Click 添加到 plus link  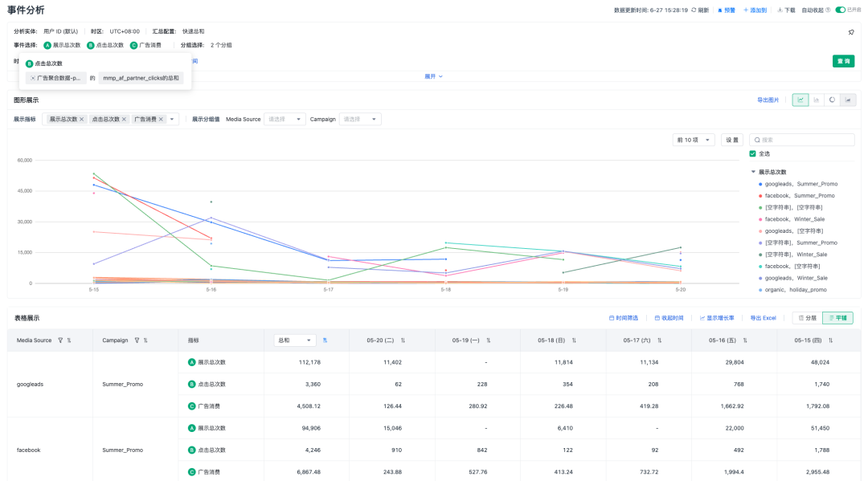click(x=755, y=10)
